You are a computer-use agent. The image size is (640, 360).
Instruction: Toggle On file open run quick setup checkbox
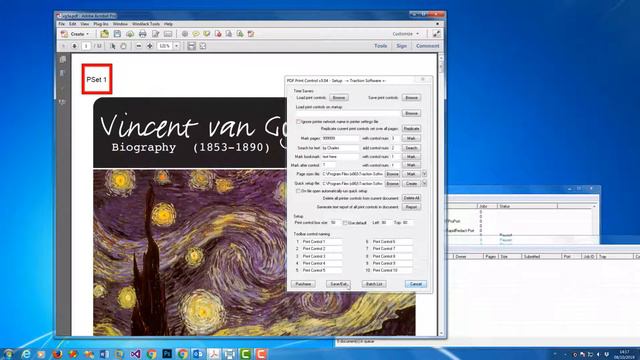click(x=298, y=191)
